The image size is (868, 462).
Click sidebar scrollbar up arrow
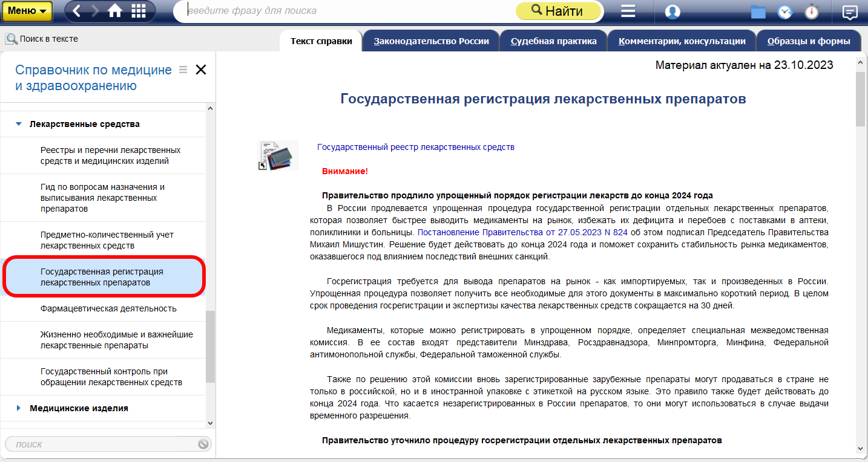(x=210, y=109)
